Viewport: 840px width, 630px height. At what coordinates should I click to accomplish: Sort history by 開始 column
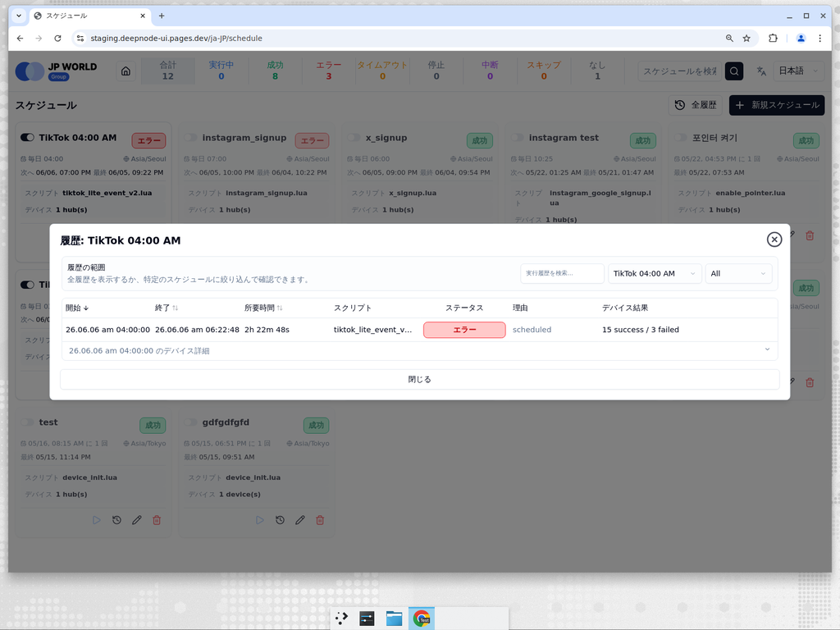click(77, 308)
